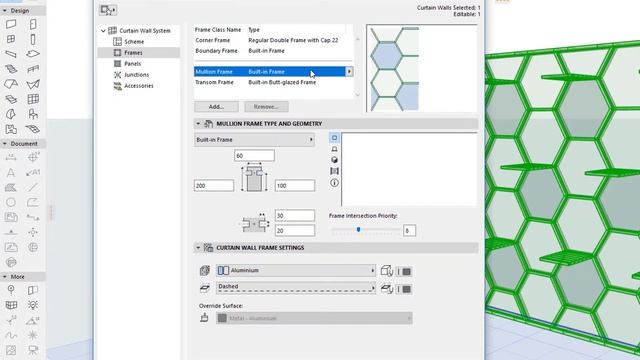The image size is (640, 360).
Task: Collapse Mullion Frame Type and Geometry panel
Action: tap(198, 124)
